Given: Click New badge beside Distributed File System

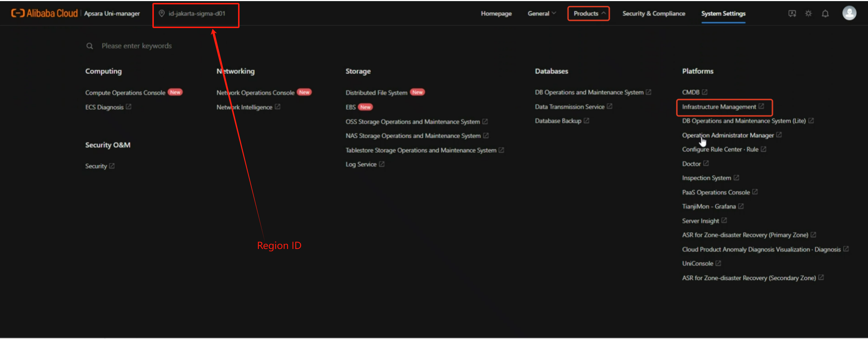Looking at the screenshot, I should coord(417,92).
